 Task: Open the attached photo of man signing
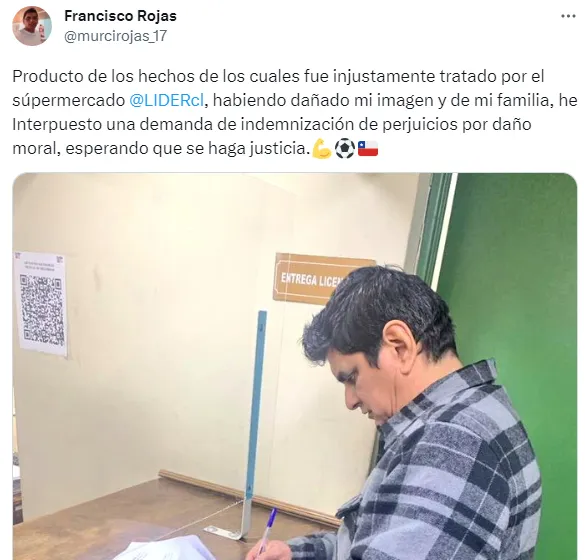click(x=295, y=366)
